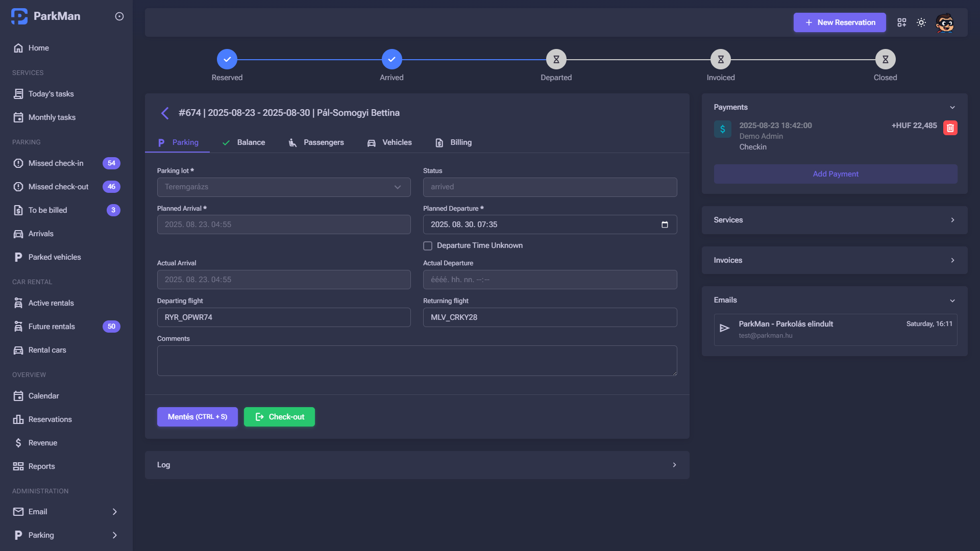Click the Reserved step circle
980x551 pixels.
click(x=227, y=60)
